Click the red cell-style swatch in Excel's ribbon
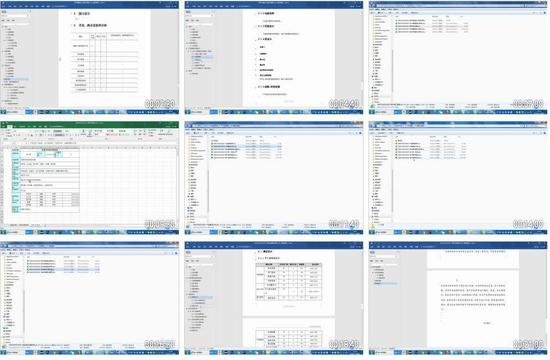Viewport: 550px width, 360px height. [112, 134]
